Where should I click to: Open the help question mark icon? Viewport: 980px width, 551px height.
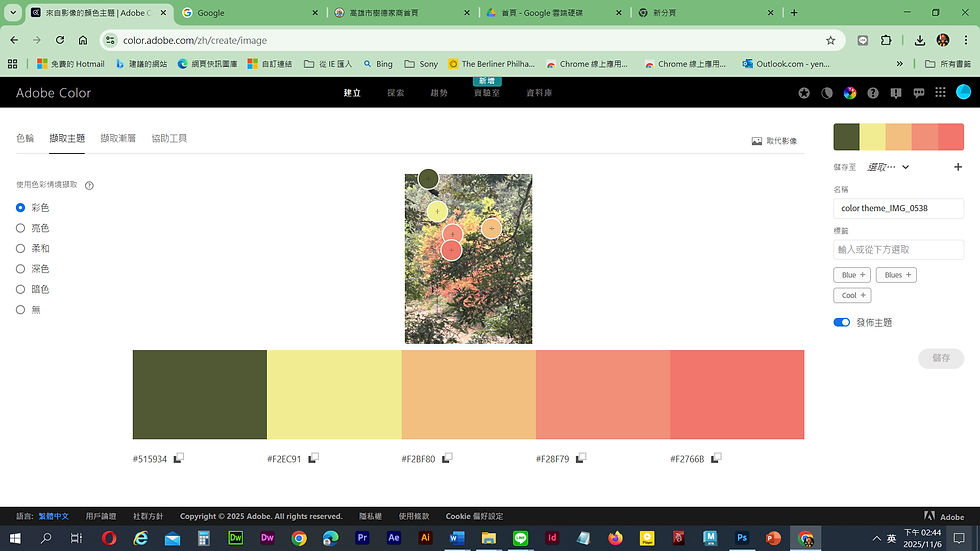[873, 93]
